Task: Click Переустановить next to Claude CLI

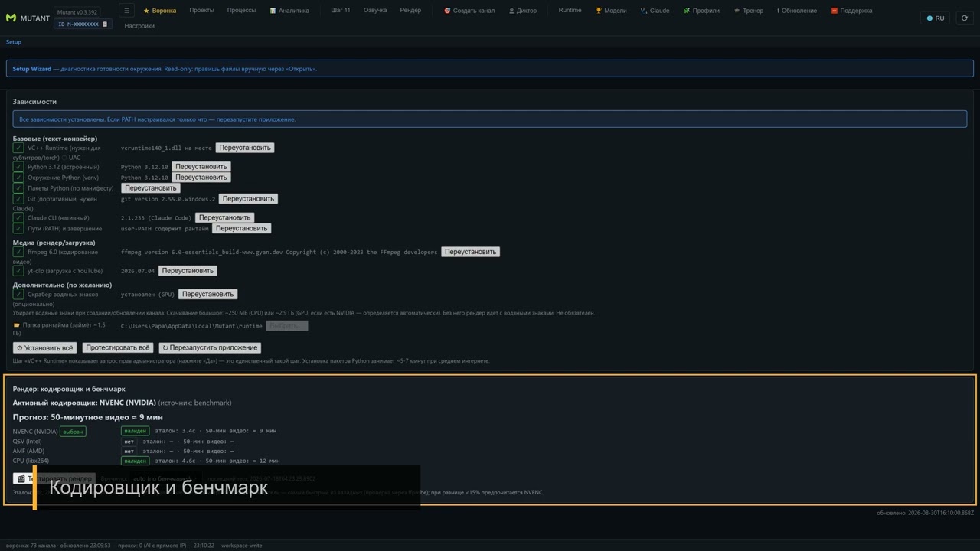Action: [224, 218]
